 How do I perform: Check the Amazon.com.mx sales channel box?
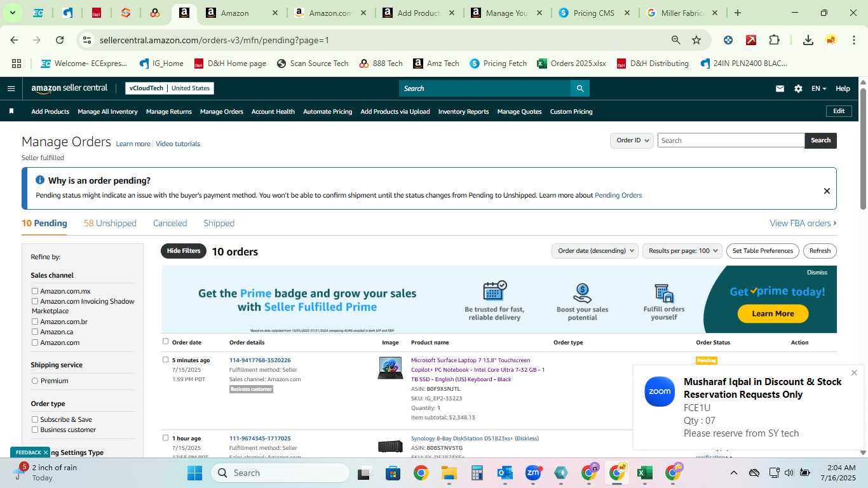tap(35, 291)
